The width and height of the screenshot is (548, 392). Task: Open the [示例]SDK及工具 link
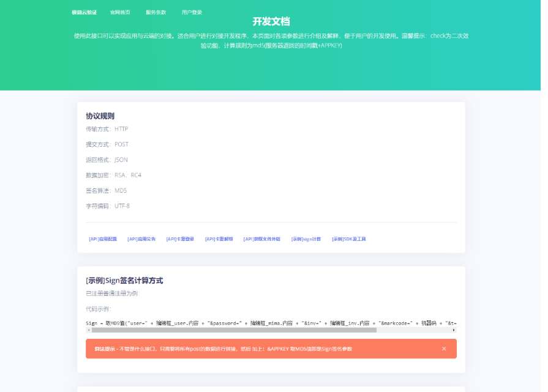(350, 239)
